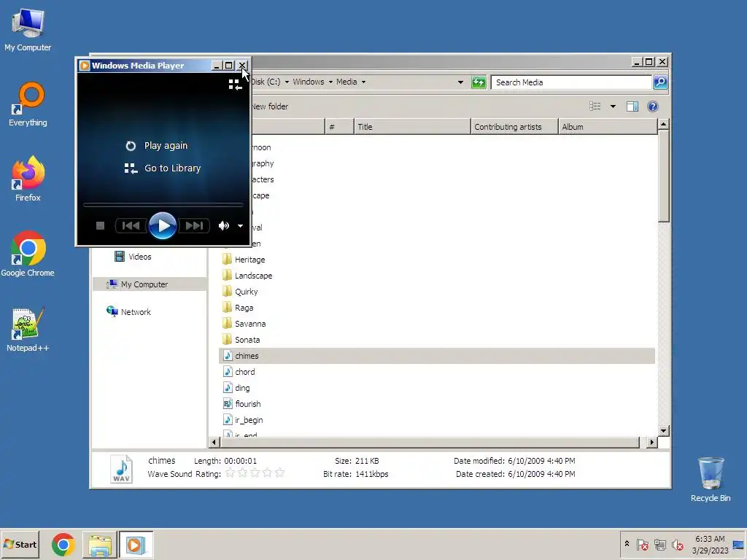Click the tray network icon
Image resolution: width=747 pixels, height=560 pixels.
(x=659, y=545)
